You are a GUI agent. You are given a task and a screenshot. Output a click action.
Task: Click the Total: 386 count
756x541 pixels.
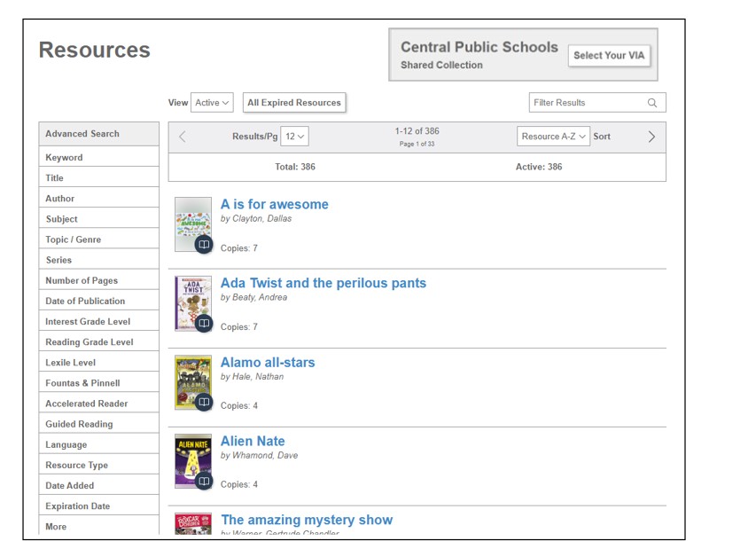click(x=295, y=167)
